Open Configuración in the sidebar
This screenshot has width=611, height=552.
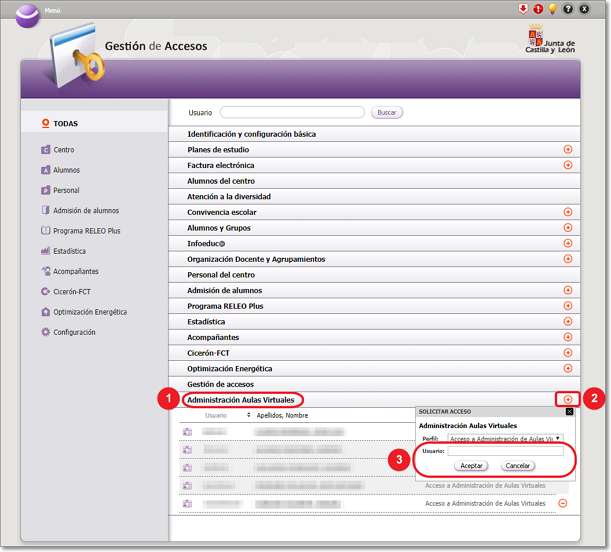point(74,332)
